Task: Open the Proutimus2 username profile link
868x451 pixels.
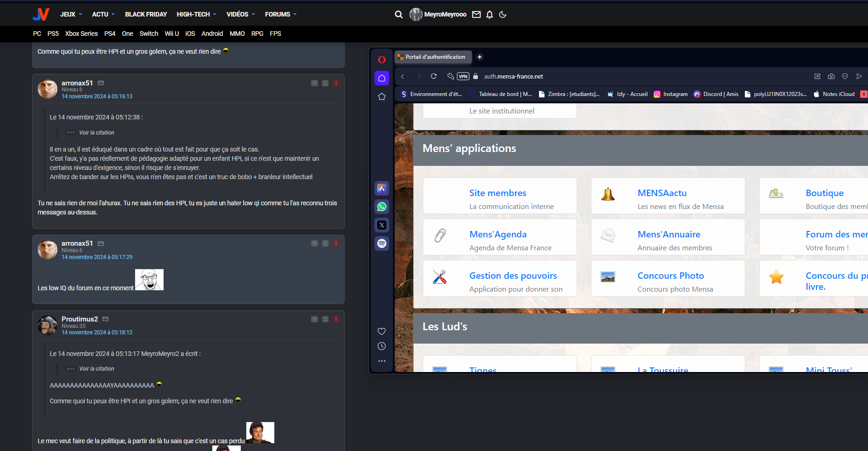Action: [80, 319]
